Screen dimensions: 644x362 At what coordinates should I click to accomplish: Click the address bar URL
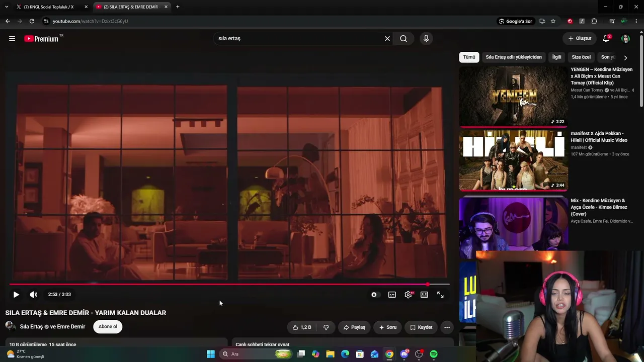[x=91, y=21]
